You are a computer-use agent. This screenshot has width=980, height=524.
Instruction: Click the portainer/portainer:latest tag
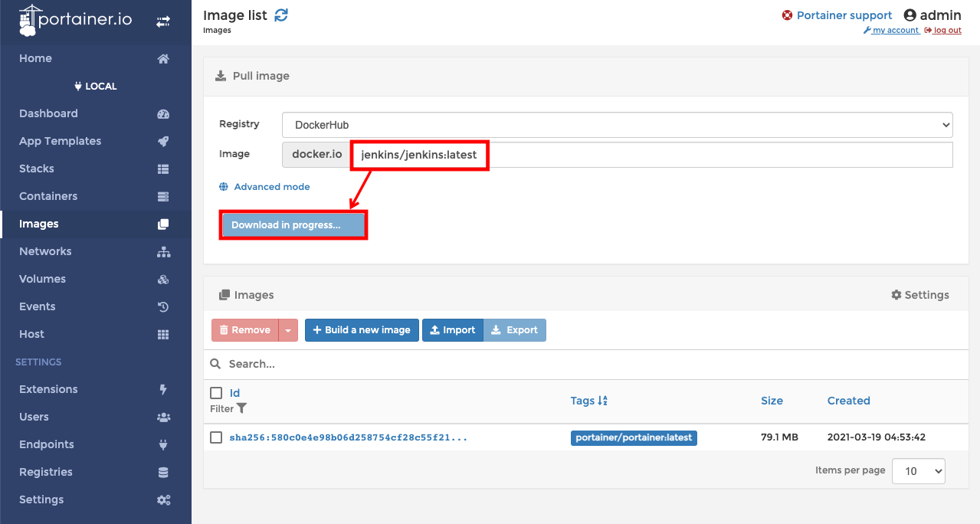(634, 437)
